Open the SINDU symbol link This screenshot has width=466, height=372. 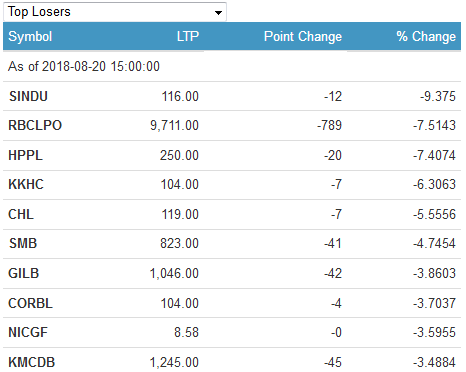(28, 96)
